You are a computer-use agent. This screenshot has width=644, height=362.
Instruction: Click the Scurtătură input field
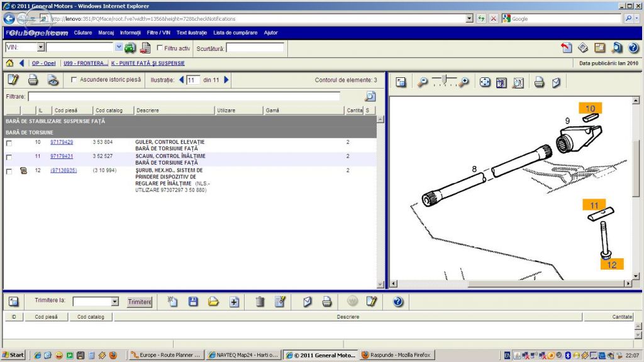[x=255, y=48]
